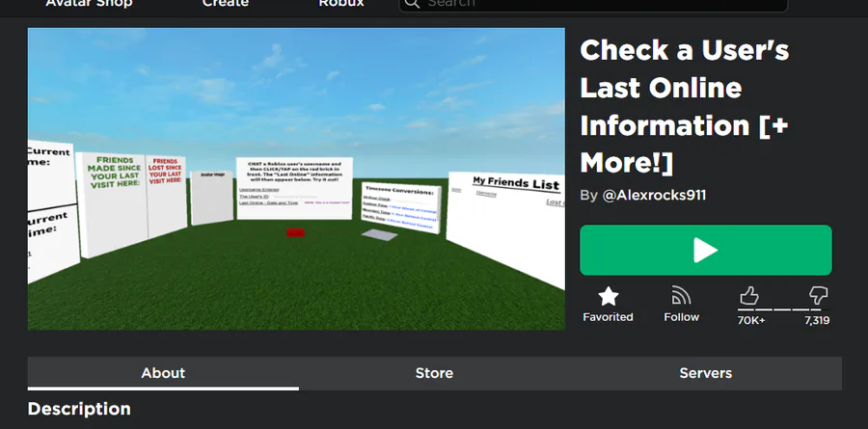The height and width of the screenshot is (429, 868).
Task: Switch to the Store tab
Action: pyautogui.click(x=435, y=373)
